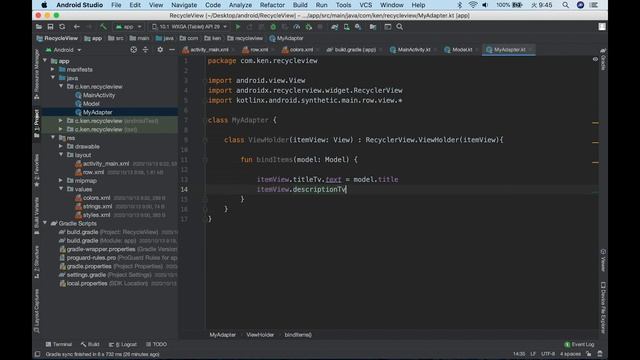Click the Save All toolbar icon
The height and width of the screenshot is (360, 640).
pyautogui.click(x=50, y=27)
